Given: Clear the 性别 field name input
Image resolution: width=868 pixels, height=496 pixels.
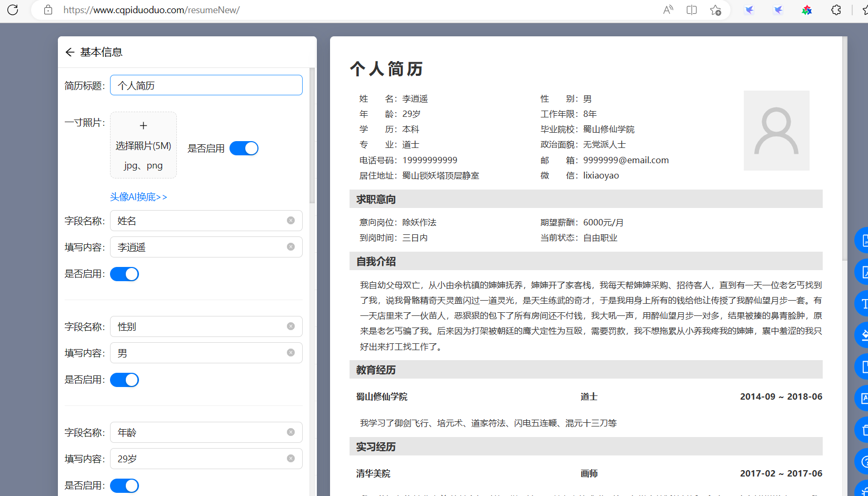Looking at the screenshot, I should pyautogui.click(x=291, y=326).
